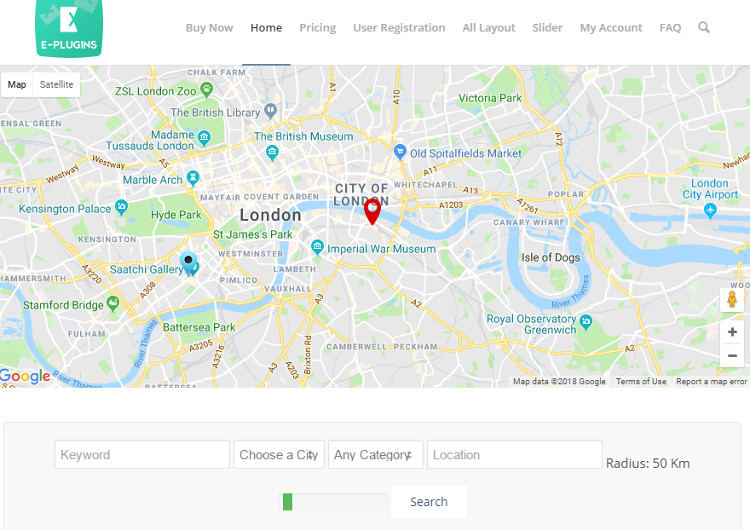
Task: Open the Any Category dropdown
Action: coord(375,454)
